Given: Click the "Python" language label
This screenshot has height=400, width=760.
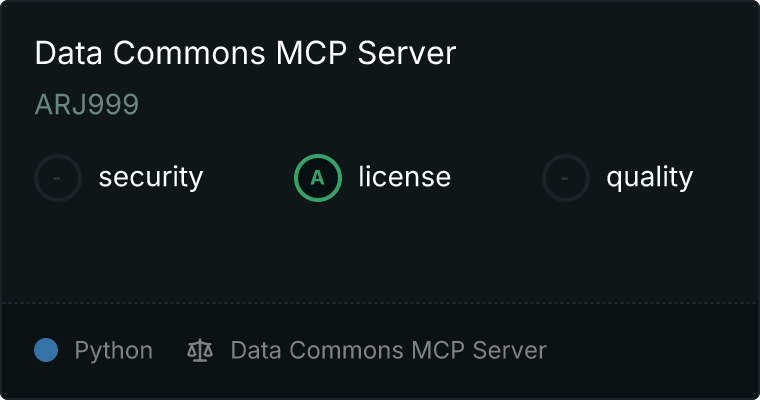Looking at the screenshot, I should tap(114, 351).
